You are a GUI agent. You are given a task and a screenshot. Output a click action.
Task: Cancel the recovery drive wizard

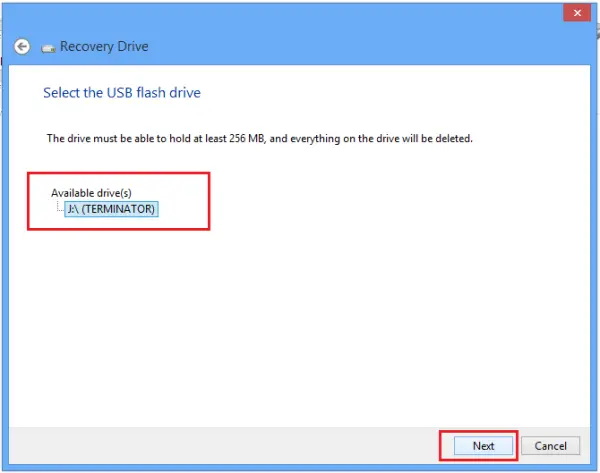pos(550,446)
